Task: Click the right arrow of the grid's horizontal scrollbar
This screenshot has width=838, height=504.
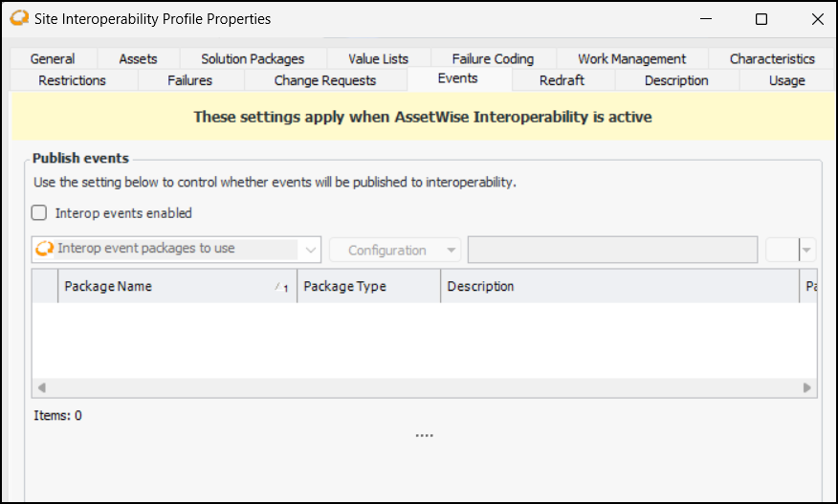Action: point(807,387)
